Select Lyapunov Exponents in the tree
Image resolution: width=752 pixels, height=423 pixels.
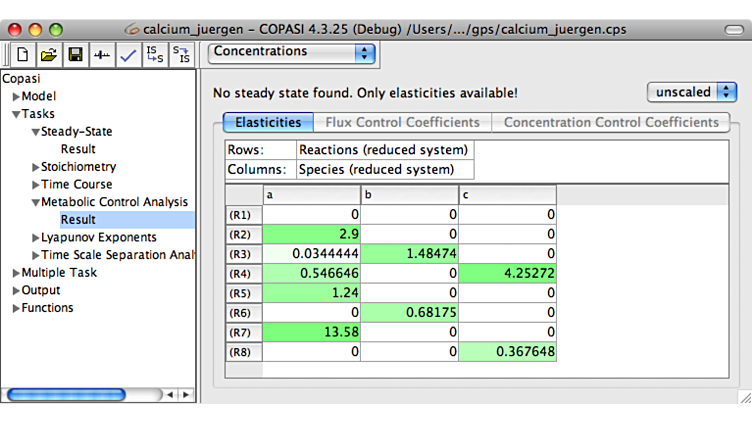click(98, 238)
